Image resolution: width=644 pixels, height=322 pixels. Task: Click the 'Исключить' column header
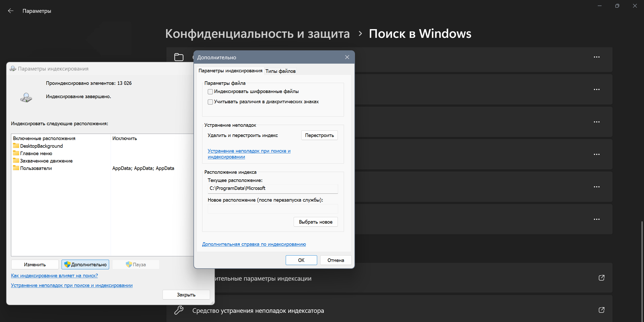[x=125, y=138]
